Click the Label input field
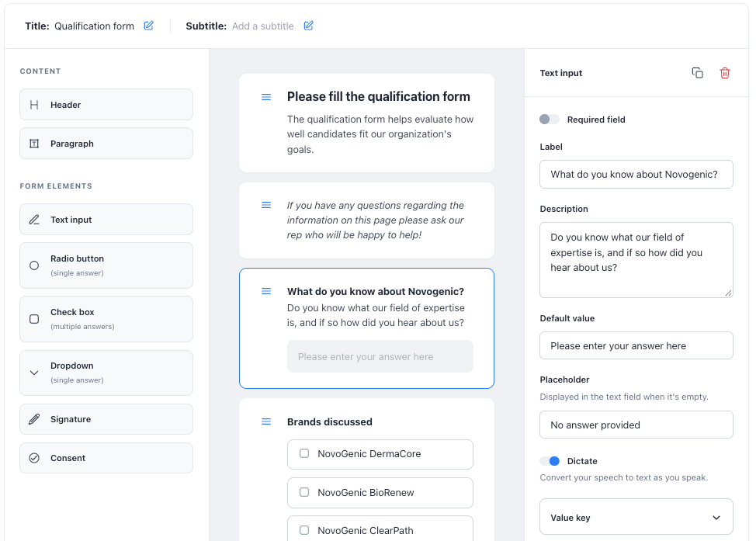Viewport: 756px width, 541px height. pyautogui.click(x=636, y=174)
